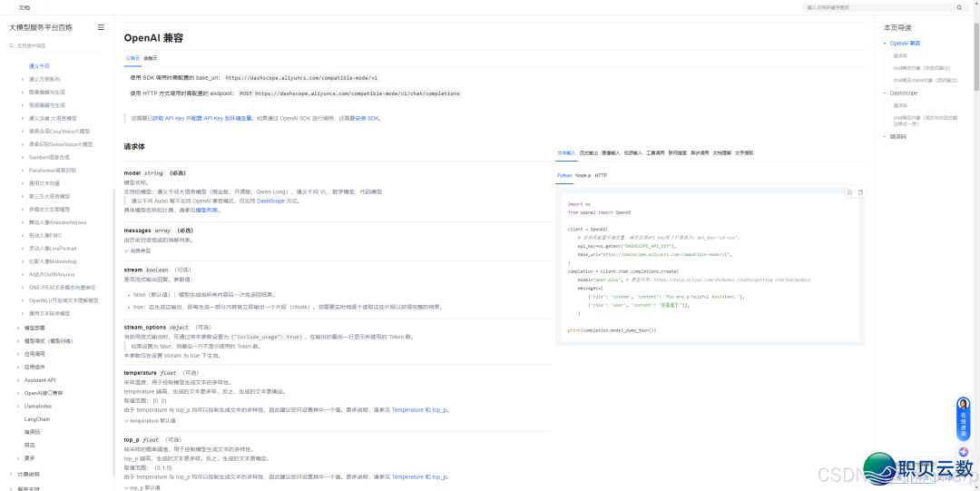
Task: Expand the LlamaIndex sidebar section
Action: tap(37, 406)
